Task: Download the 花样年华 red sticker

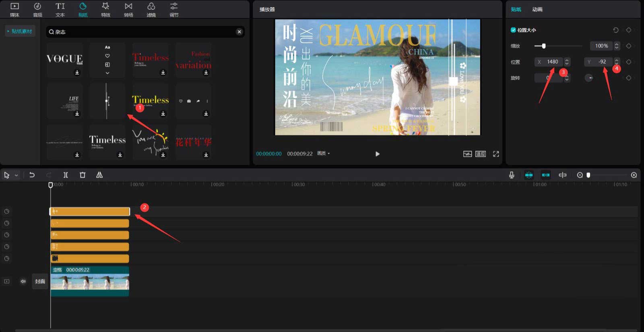Action: (206, 155)
